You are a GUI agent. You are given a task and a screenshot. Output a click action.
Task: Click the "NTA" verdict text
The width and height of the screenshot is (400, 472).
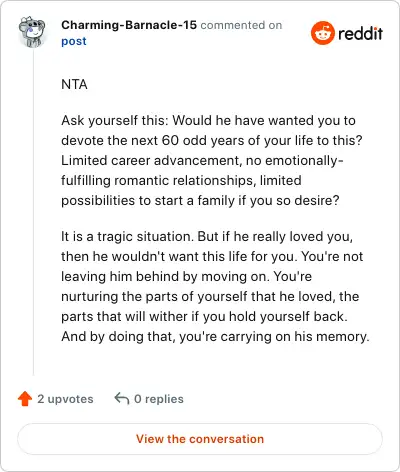coord(74,85)
